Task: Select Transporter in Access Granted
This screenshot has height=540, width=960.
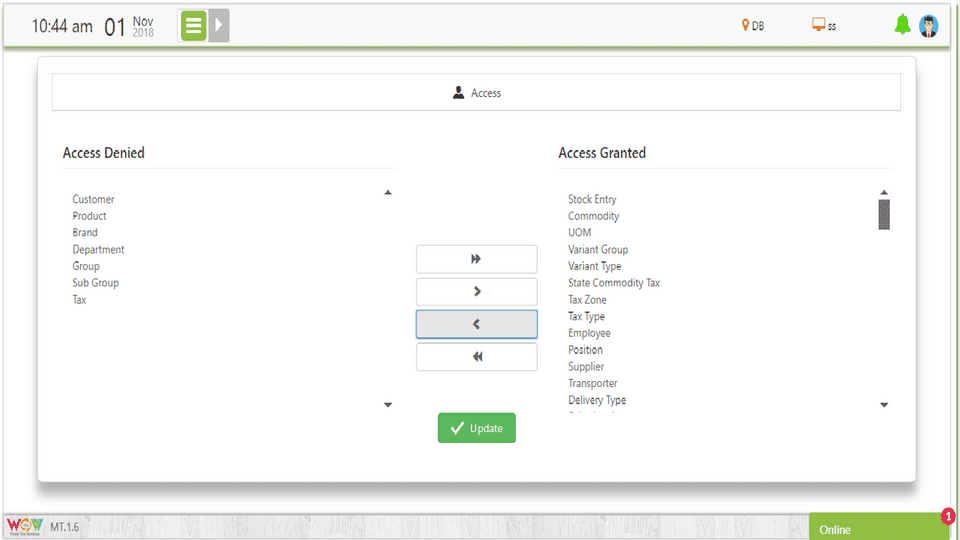Action: tap(593, 383)
